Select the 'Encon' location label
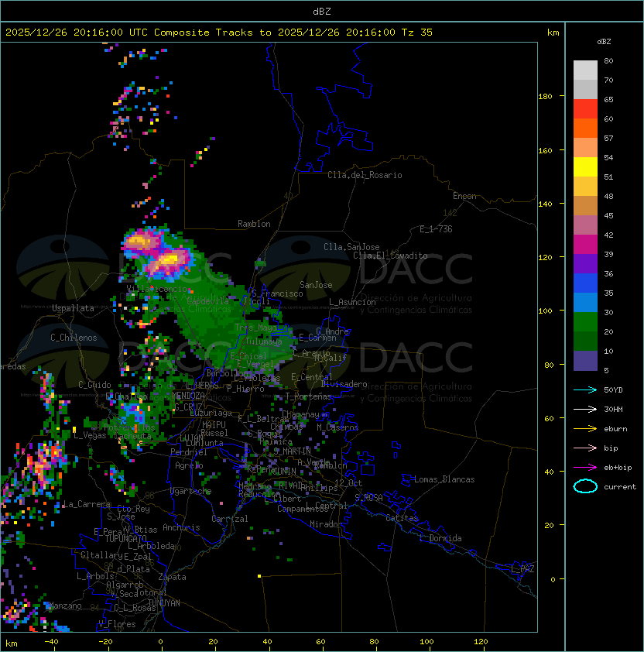Image resolution: width=644 pixels, height=652 pixels. 464,196
